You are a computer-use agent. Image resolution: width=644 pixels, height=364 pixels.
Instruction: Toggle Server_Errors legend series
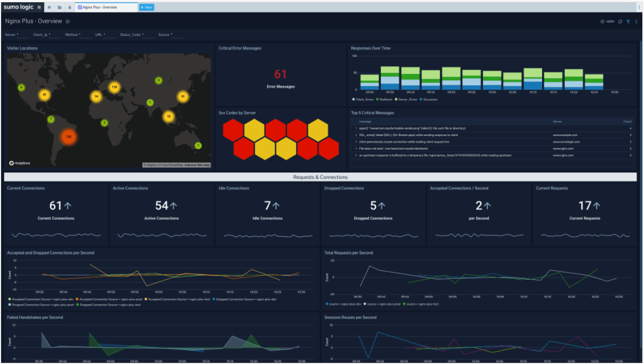pyautogui.click(x=406, y=100)
